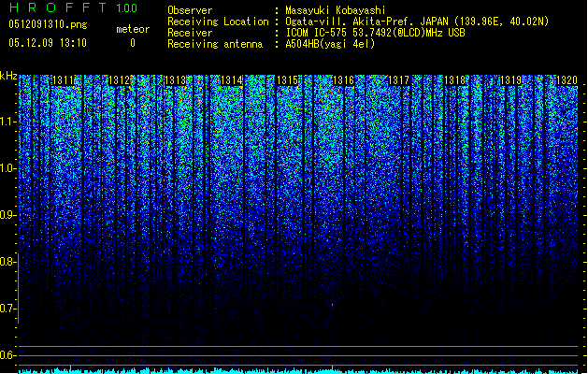
Task: Select the HROFFT title text
Action: (58, 7)
